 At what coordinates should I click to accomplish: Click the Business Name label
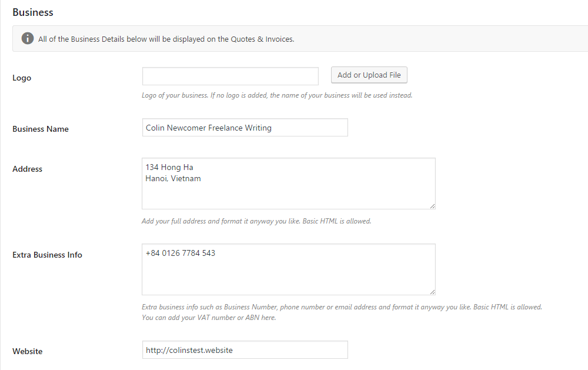tap(40, 128)
